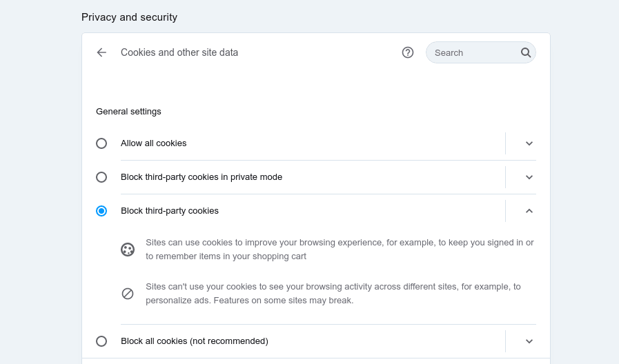Click the Privacy and security heading
619x364 pixels.
click(x=129, y=17)
